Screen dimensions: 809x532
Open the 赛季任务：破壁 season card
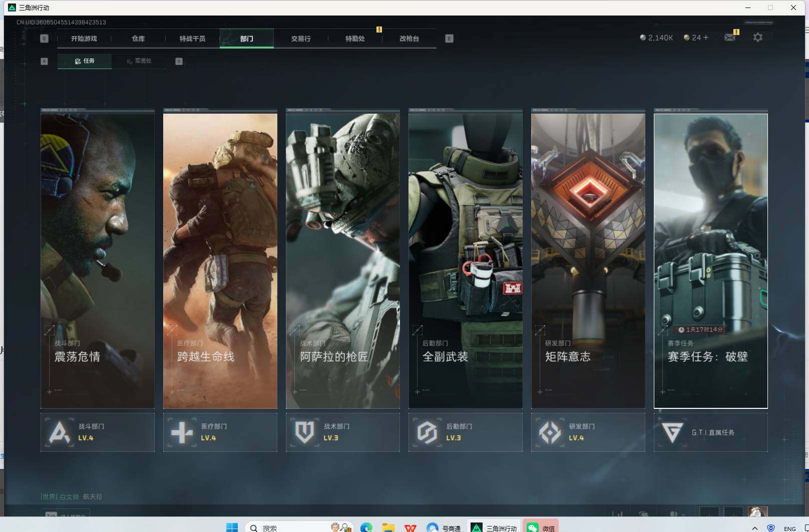pyautogui.click(x=711, y=261)
